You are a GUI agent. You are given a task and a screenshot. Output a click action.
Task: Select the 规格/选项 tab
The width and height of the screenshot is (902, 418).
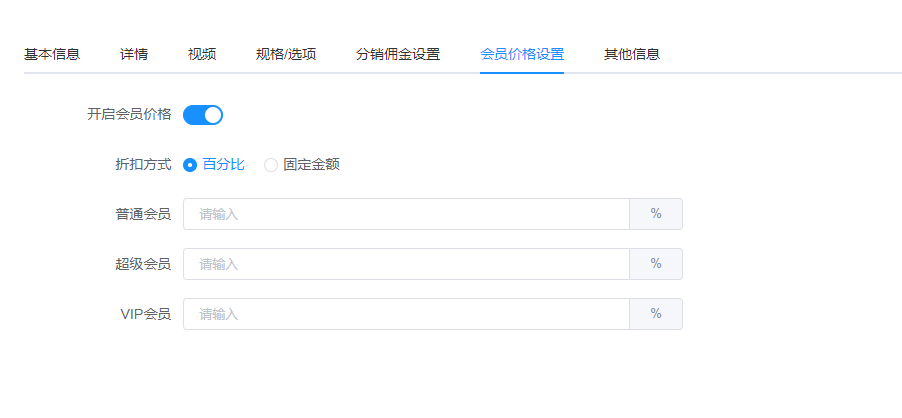click(286, 55)
